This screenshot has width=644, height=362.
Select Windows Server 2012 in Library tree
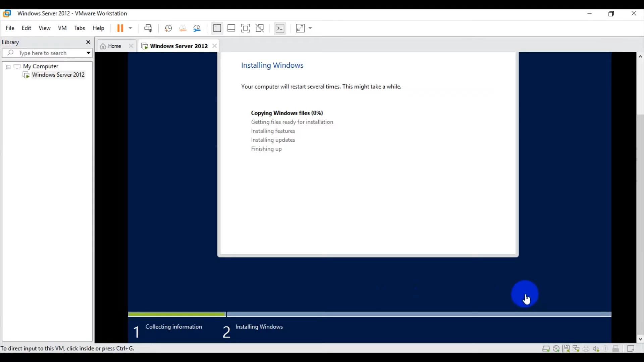point(58,75)
